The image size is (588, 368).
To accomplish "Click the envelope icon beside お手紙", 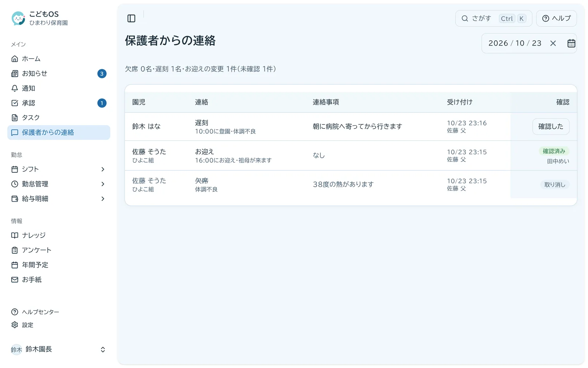I will coord(15,280).
